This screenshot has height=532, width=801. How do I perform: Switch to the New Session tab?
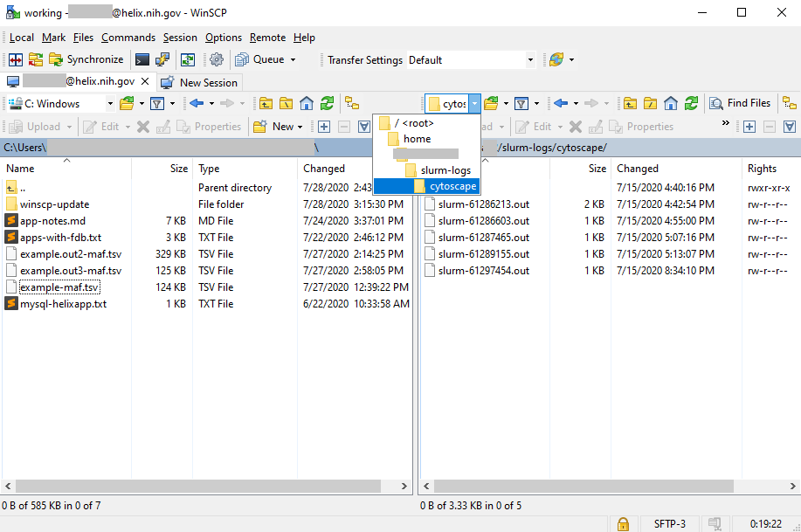click(x=200, y=82)
